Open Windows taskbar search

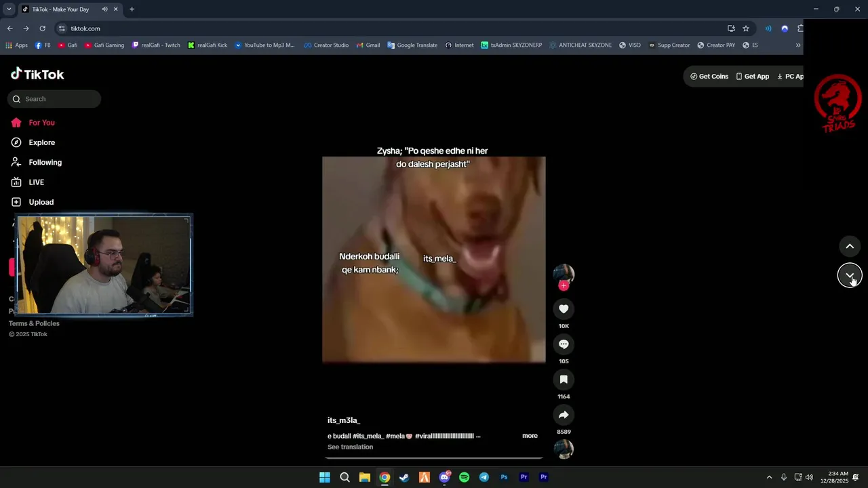click(344, 477)
